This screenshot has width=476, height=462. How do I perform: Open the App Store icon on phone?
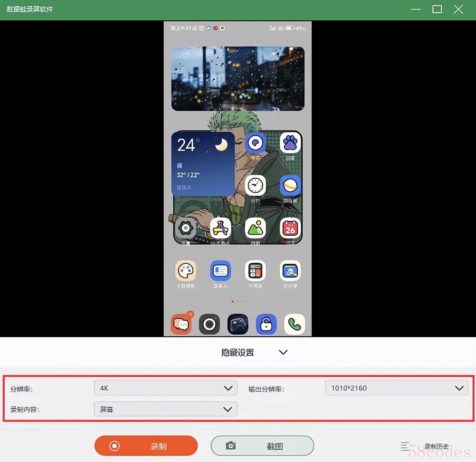(220, 228)
